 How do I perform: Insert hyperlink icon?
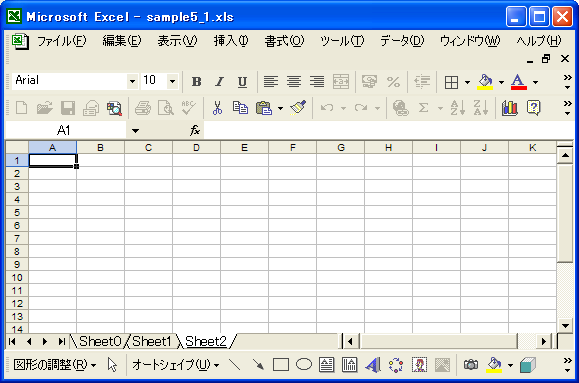point(401,108)
